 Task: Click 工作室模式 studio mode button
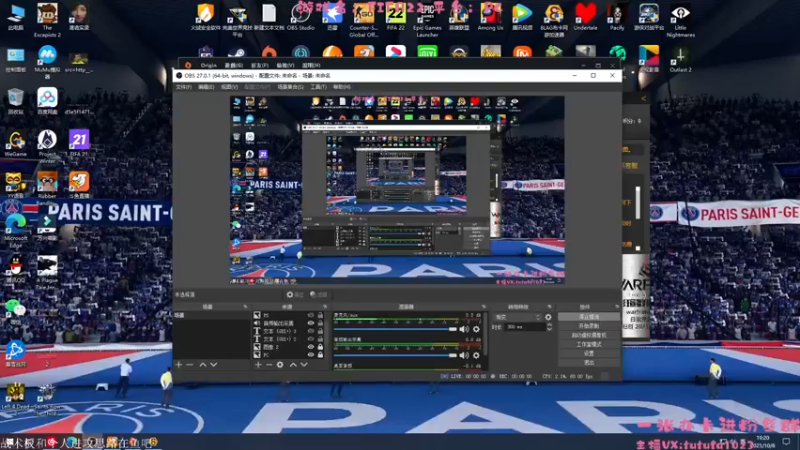point(589,344)
